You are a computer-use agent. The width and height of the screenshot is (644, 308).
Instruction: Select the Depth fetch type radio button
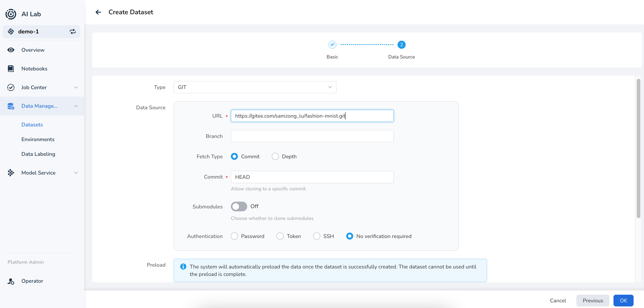click(x=275, y=156)
